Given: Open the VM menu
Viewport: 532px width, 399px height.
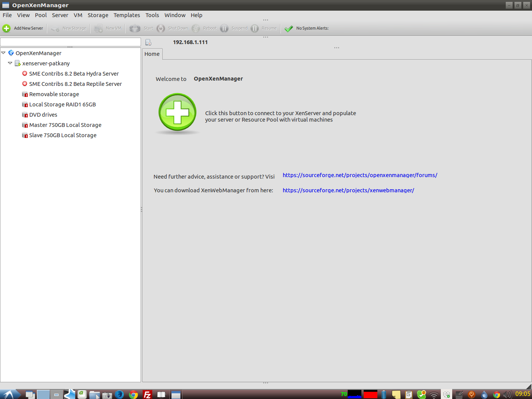Looking at the screenshot, I should pyautogui.click(x=78, y=15).
